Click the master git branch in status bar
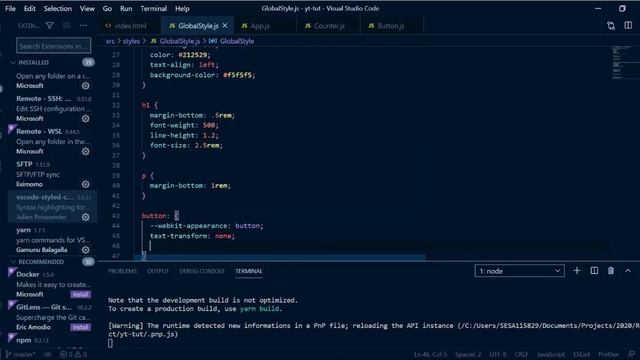Viewport: 640px width, 360px height. [21, 354]
